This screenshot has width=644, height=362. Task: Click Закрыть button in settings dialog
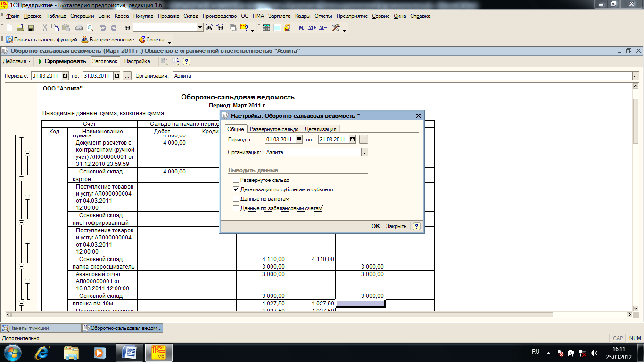click(396, 226)
